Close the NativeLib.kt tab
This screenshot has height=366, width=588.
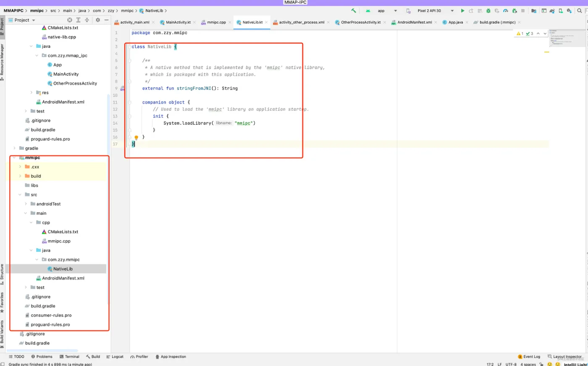pos(266,22)
